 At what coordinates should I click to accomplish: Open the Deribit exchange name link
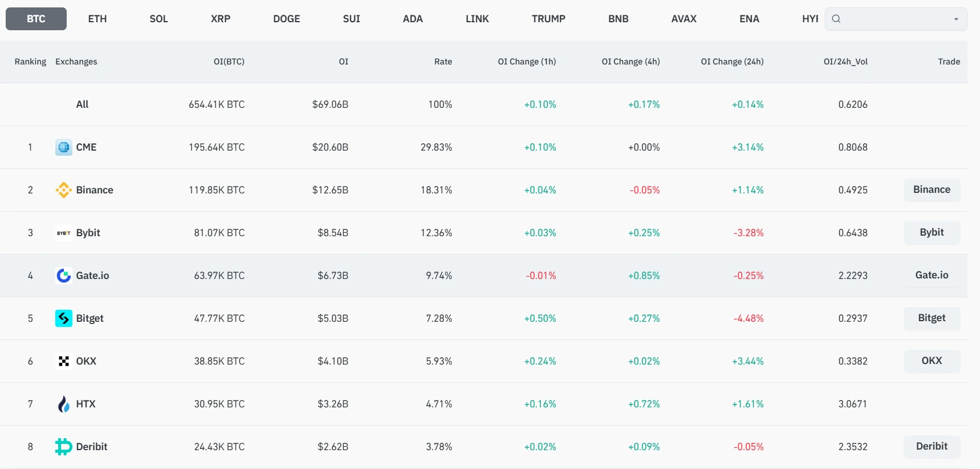point(91,447)
